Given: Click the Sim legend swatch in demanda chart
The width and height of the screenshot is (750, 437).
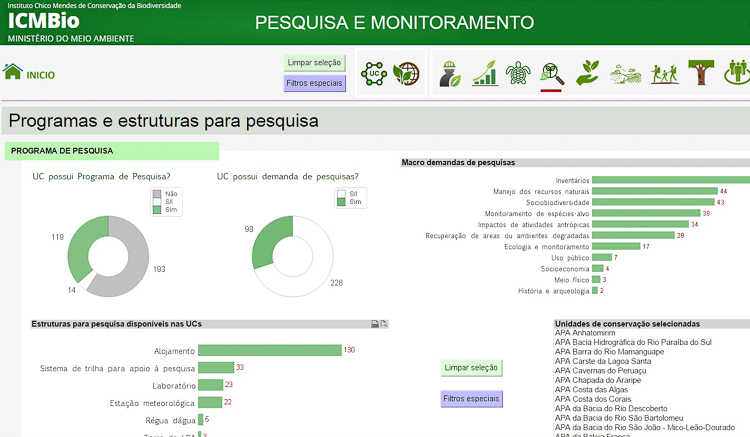Looking at the screenshot, I should click(x=341, y=202).
